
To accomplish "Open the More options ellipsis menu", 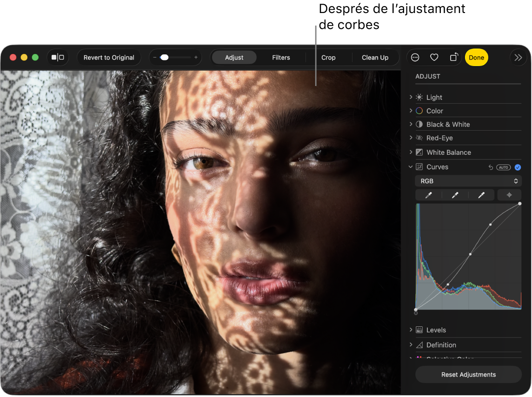I will coord(415,58).
